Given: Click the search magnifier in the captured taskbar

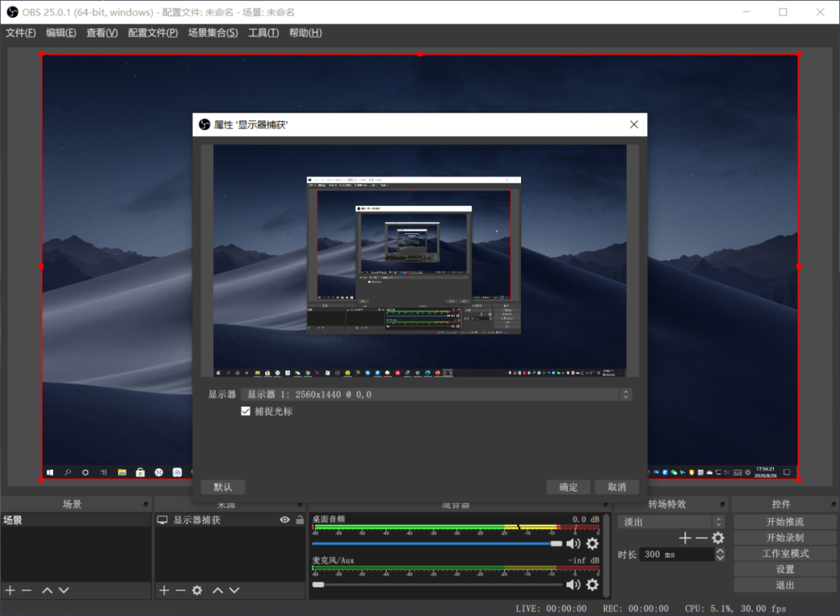Looking at the screenshot, I should click(68, 472).
